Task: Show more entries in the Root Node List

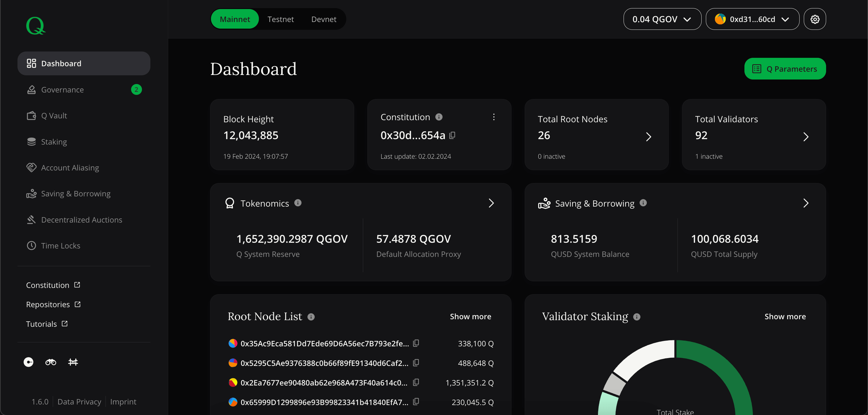Action: point(470,317)
